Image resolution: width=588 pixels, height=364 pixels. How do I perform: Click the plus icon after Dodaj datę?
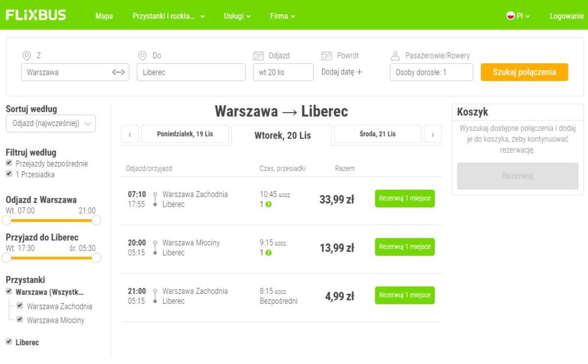click(x=359, y=72)
